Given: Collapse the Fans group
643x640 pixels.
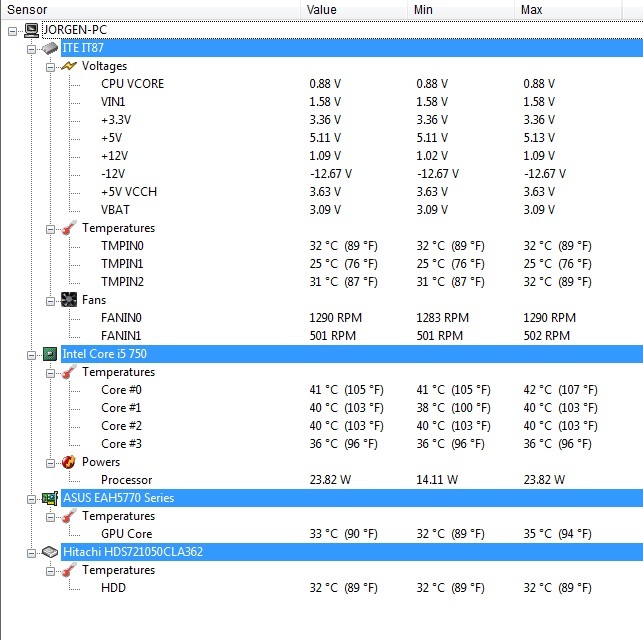Looking at the screenshot, I should 50,301.
